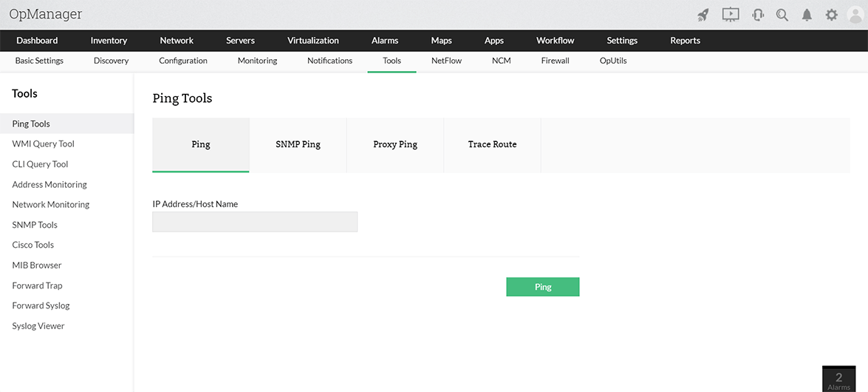Focus the IP Address/Host Name field

click(x=255, y=222)
